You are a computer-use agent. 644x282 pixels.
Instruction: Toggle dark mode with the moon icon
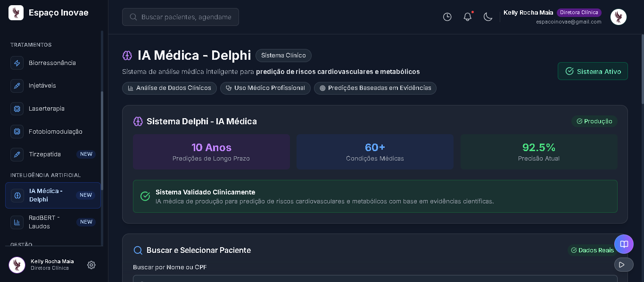point(488,16)
